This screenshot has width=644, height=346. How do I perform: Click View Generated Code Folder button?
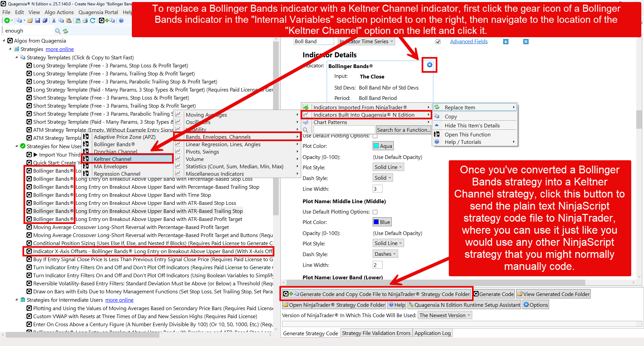click(x=553, y=294)
